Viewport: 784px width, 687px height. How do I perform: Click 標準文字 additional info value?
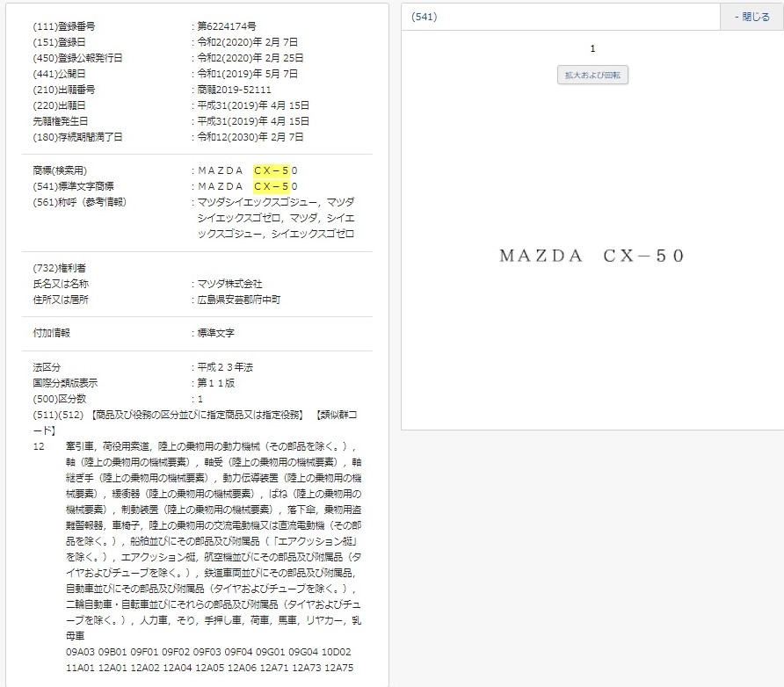click(x=215, y=333)
